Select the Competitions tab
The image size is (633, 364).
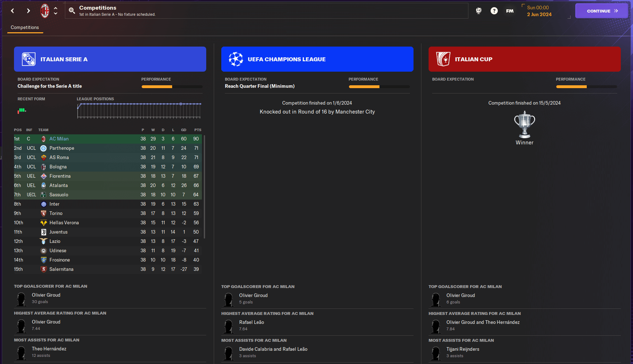tap(25, 28)
